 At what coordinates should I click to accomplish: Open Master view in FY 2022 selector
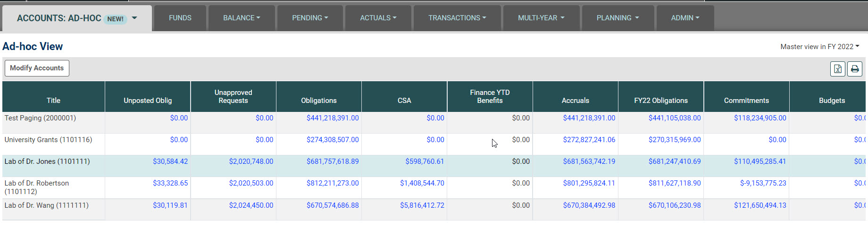pyautogui.click(x=820, y=47)
